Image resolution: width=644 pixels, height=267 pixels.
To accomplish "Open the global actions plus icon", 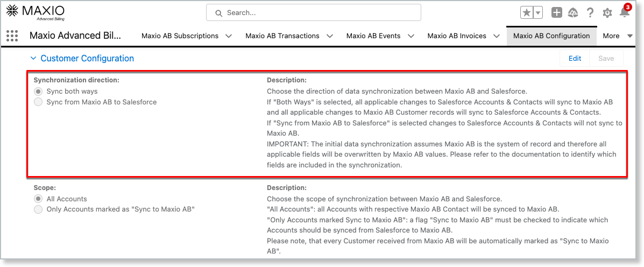I will point(557,13).
